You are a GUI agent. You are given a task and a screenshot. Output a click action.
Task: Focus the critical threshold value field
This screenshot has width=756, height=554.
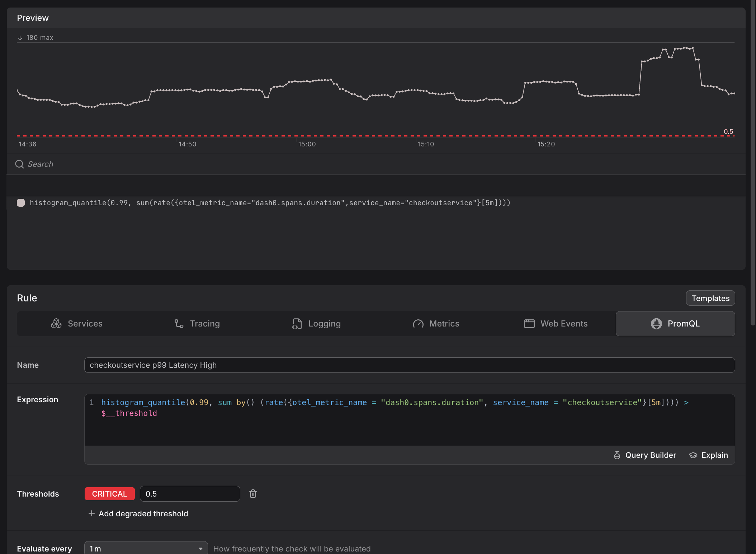(x=190, y=494)
